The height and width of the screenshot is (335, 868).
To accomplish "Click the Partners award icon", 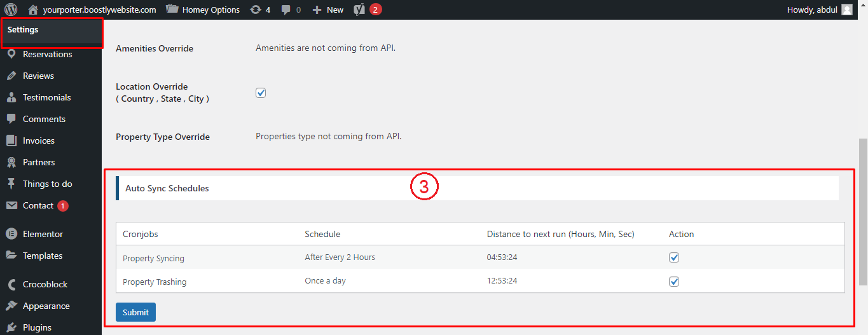I will pos(11,162).
